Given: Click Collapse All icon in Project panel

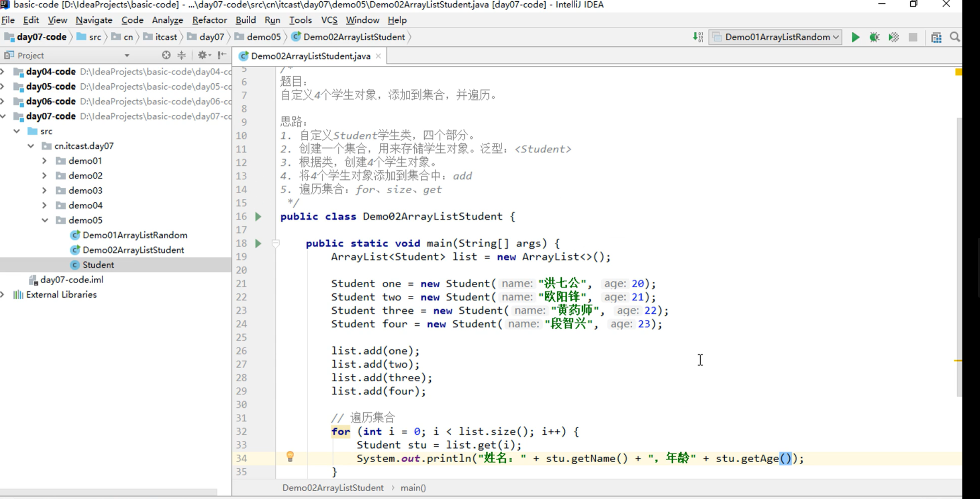Looking at the screenshot, I should (182, 55).
